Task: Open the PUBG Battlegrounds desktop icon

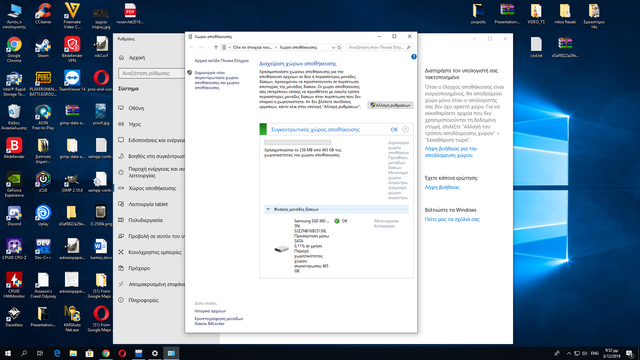Action: click(x=43, y=83)
